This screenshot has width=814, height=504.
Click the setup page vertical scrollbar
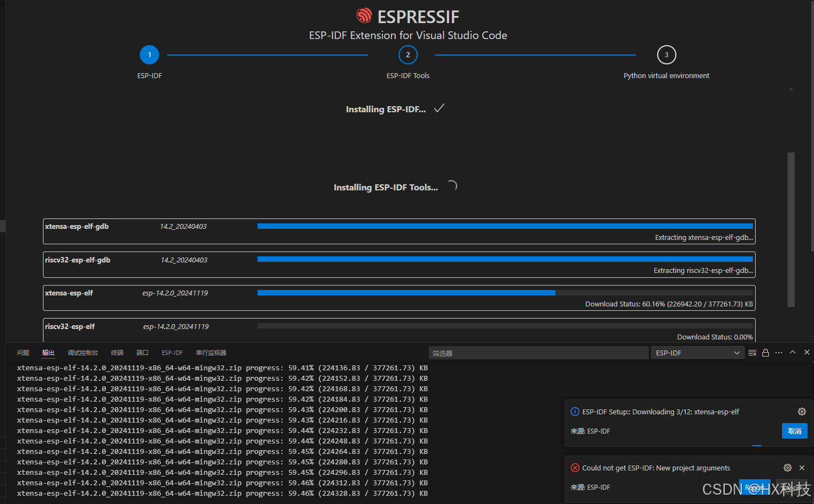[x=791, y=229]
